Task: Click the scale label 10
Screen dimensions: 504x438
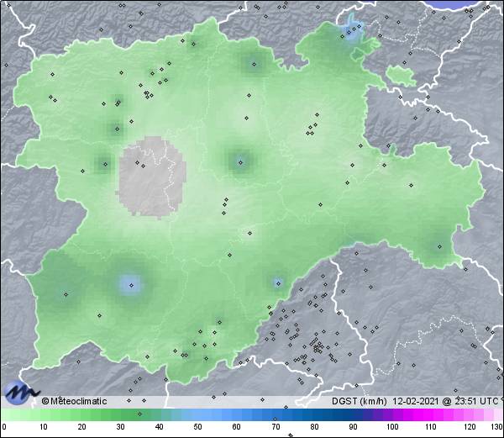Action: point(44,427)
